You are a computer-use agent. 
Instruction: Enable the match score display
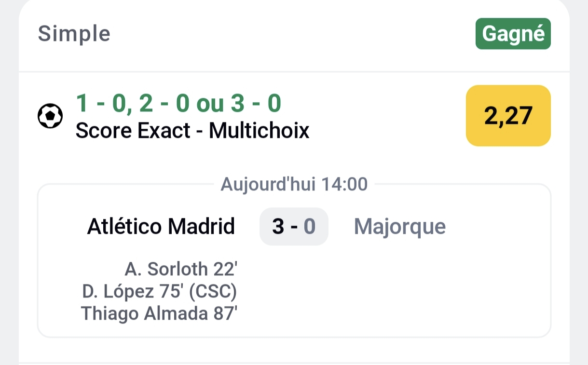(x=294, y=226)
